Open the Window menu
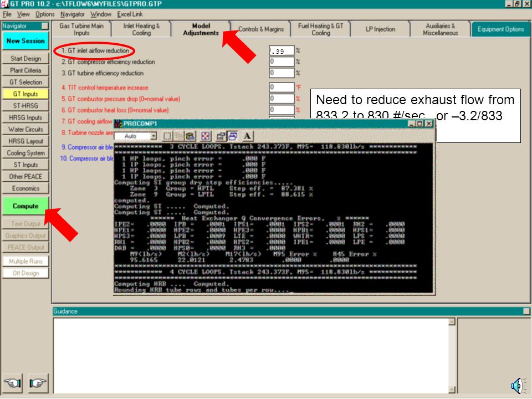 click(x=101, y=14)
